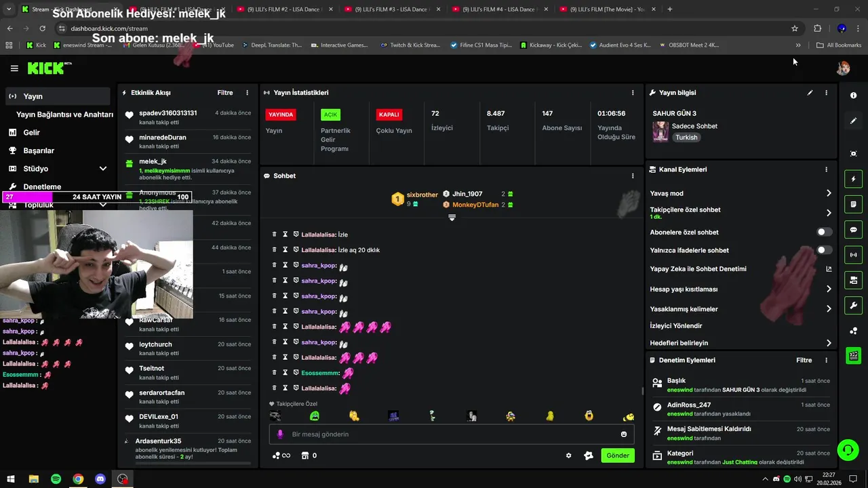The image size is (868, 488).
Task: Click the Bir mesaj gönderin input field
Action: (452, 434)
